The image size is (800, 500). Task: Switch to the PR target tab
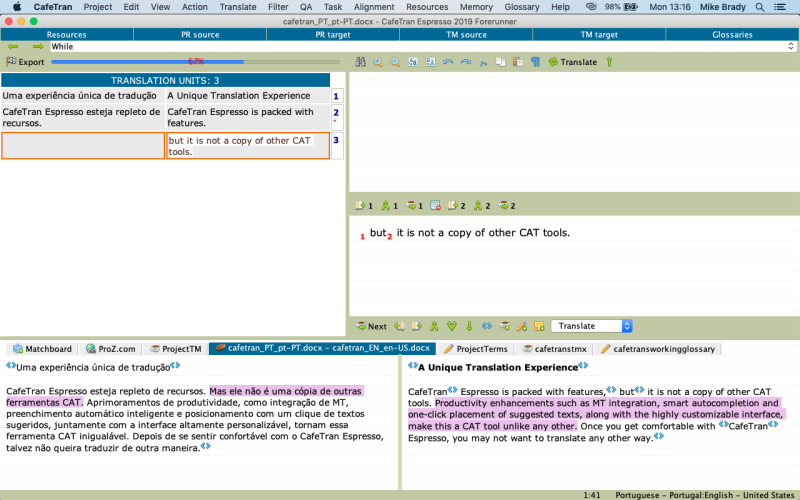click(333, 35)
